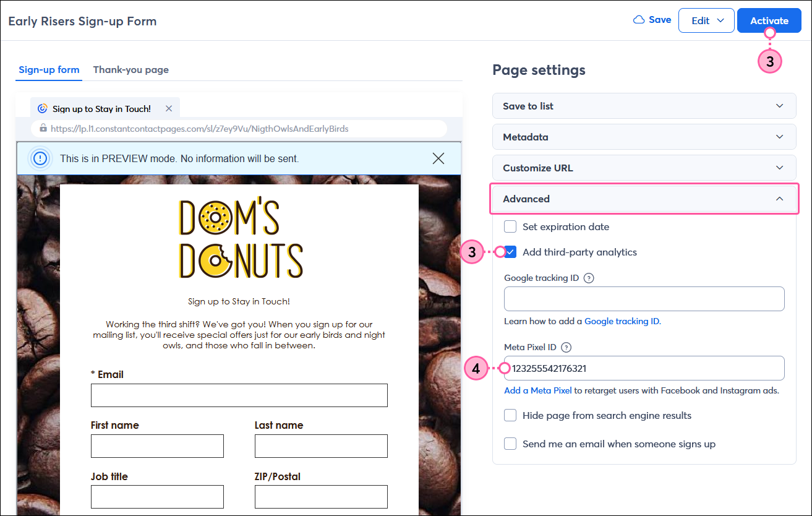Image resolution: width=812 pixels, height=516 pixels.
Task: Check Hide page from search engine results
Action: [x=510, y=415]
